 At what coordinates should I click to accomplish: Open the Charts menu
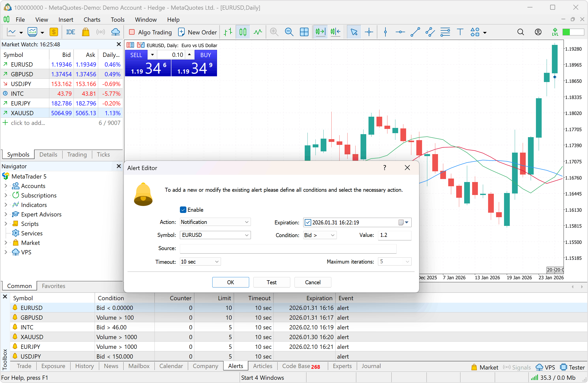92,19
